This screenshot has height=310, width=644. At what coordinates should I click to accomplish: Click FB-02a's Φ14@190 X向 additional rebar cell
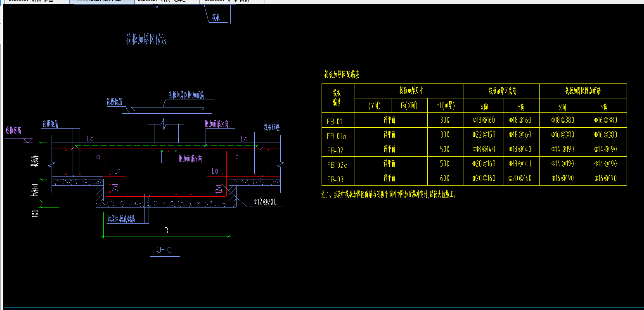[x=562, y=164]
